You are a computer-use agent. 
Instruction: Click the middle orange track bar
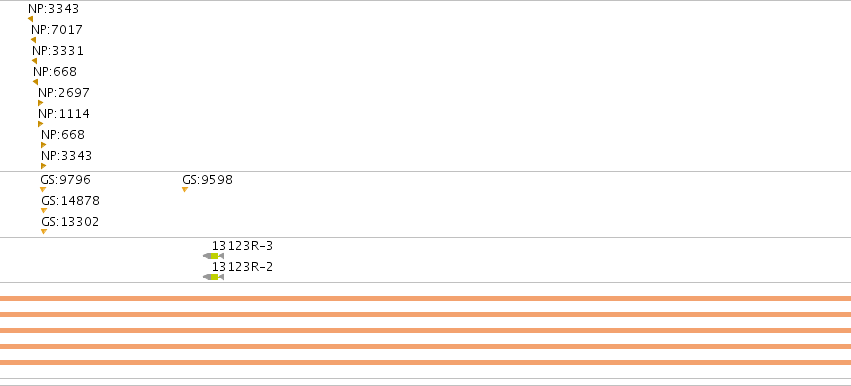pos(426,331)
